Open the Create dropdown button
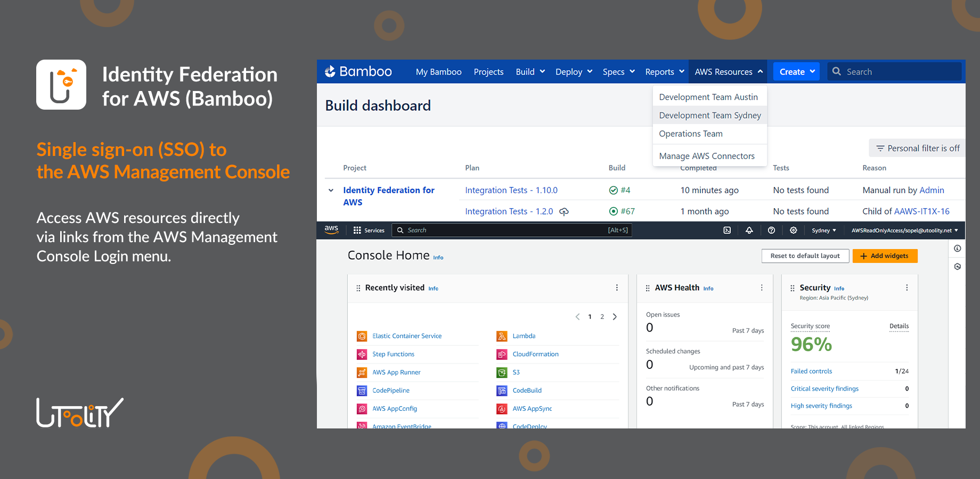 tap(797, 72)
